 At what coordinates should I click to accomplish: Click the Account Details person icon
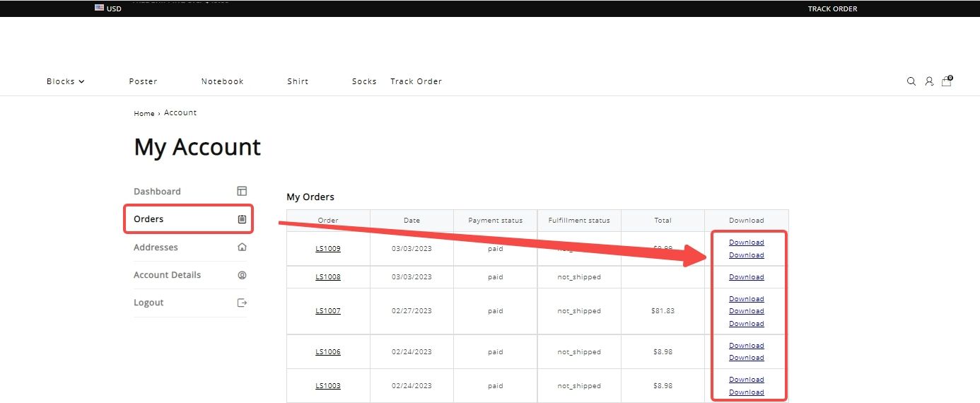[242, 274]
